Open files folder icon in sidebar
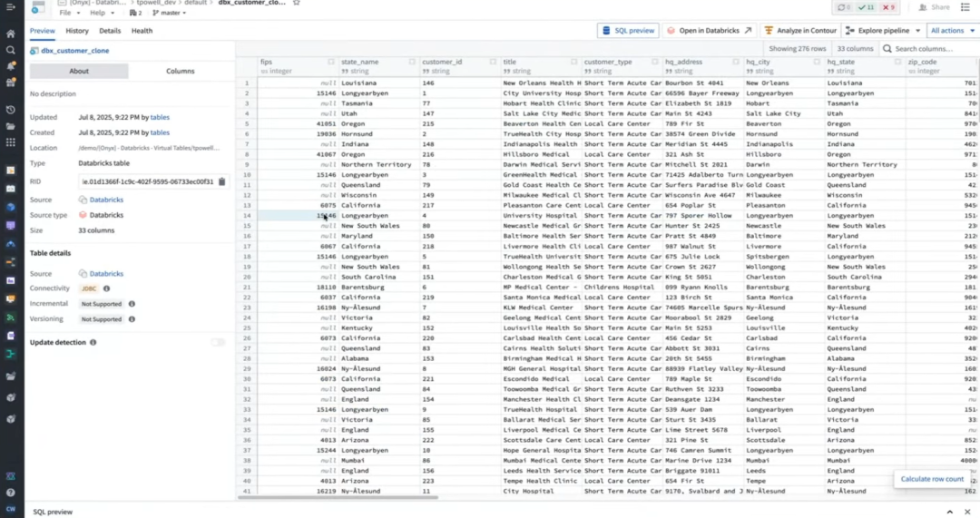980x518 pixels. tap(11, 126)
